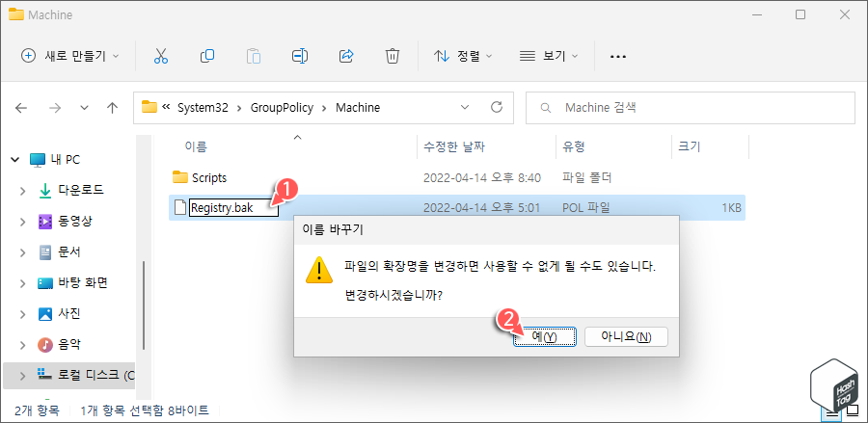Refresh the current folder

point(497,107)
